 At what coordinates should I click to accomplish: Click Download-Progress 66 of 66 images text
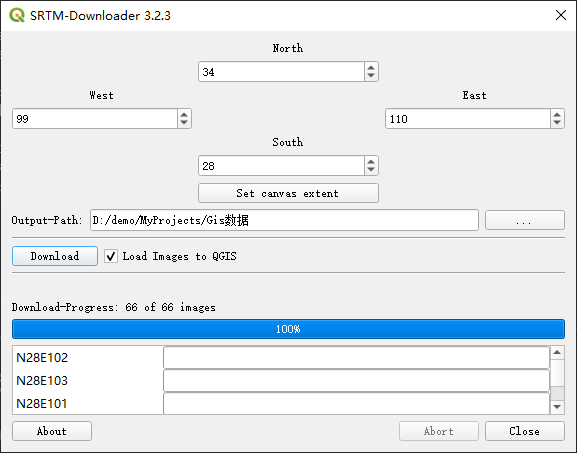tap(114, 307)
